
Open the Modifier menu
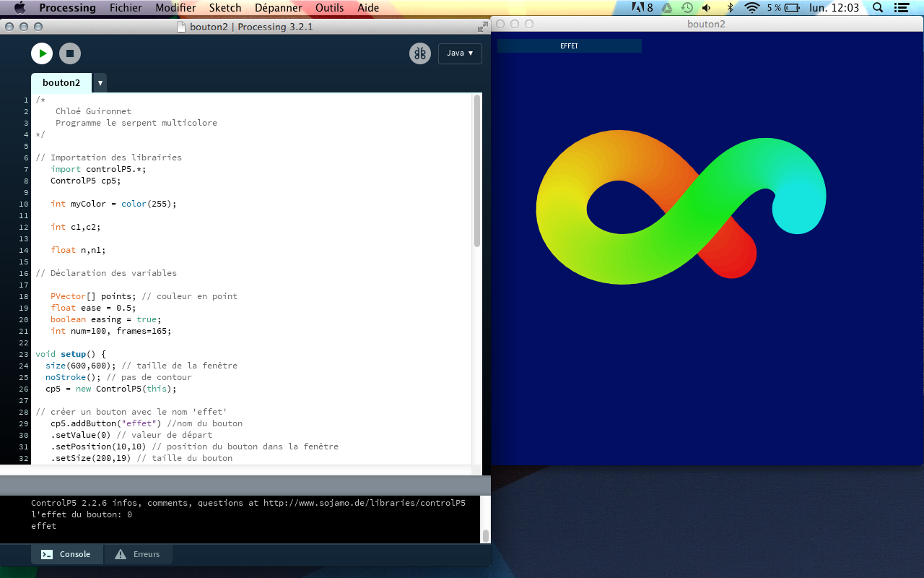pyautogui.click(x=175, y=8)
